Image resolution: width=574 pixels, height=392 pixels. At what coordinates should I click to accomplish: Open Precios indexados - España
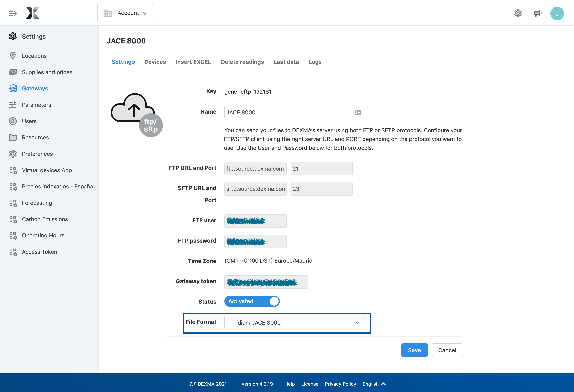pyautogui.click(x=57, y=186)
